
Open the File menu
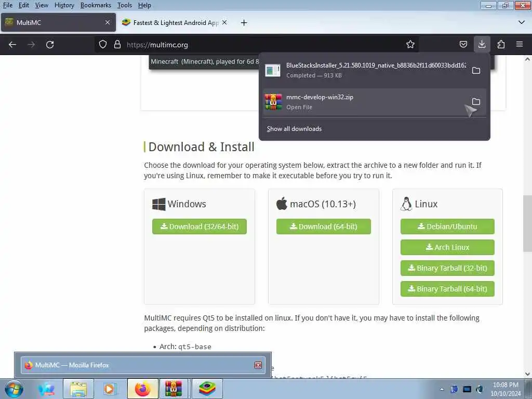(7, 5)
